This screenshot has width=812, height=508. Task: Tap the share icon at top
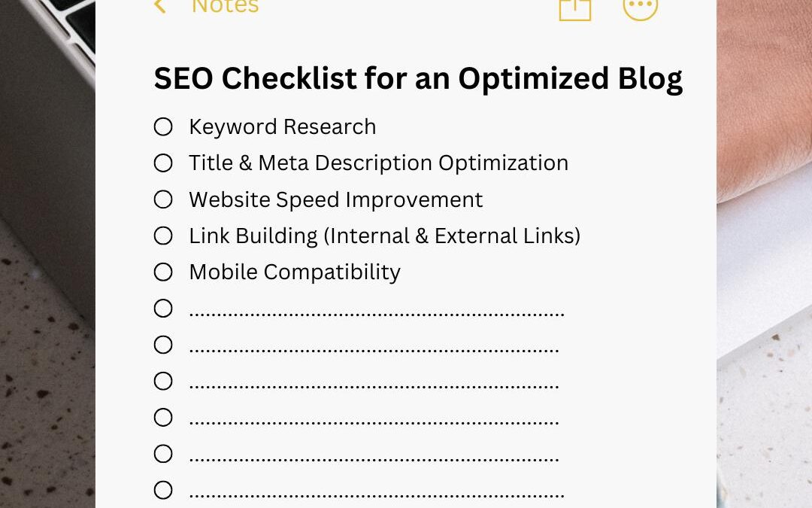tap(575, 9)
